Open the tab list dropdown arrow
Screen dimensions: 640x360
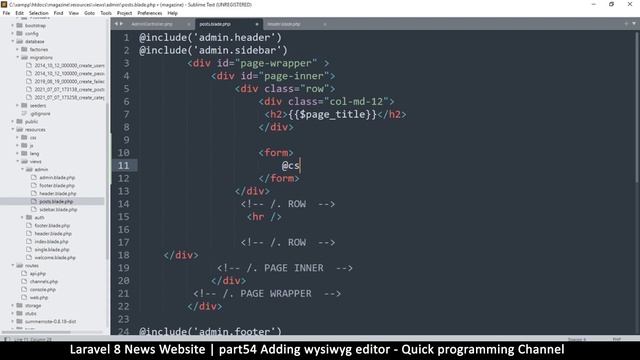(x=634, y=24)
